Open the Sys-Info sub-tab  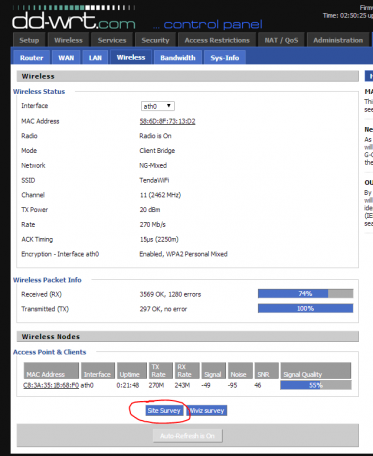coord(225,57)
